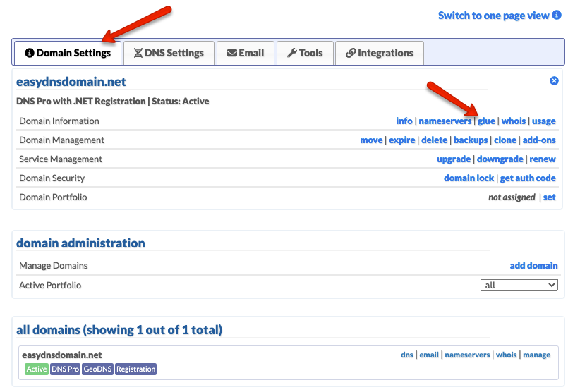Image resolution: width=580 pixels, height=392 pixels.
Task: Click the green Active badge
Action: [37, 369]
